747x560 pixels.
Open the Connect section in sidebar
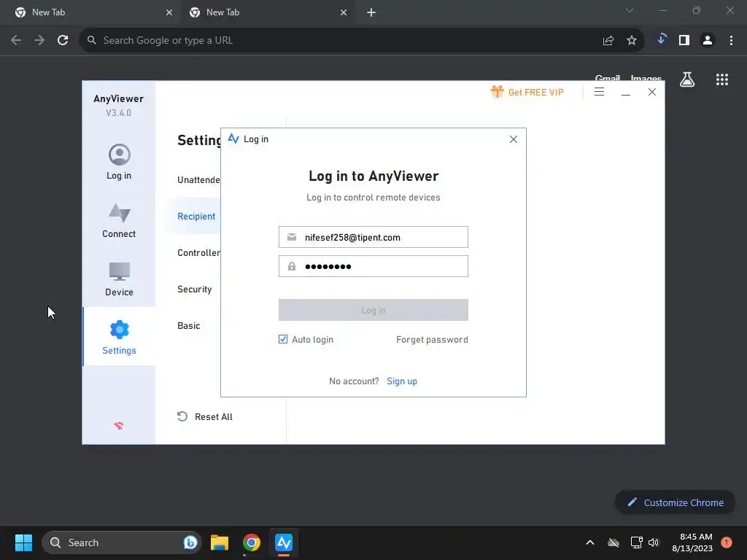119,220
